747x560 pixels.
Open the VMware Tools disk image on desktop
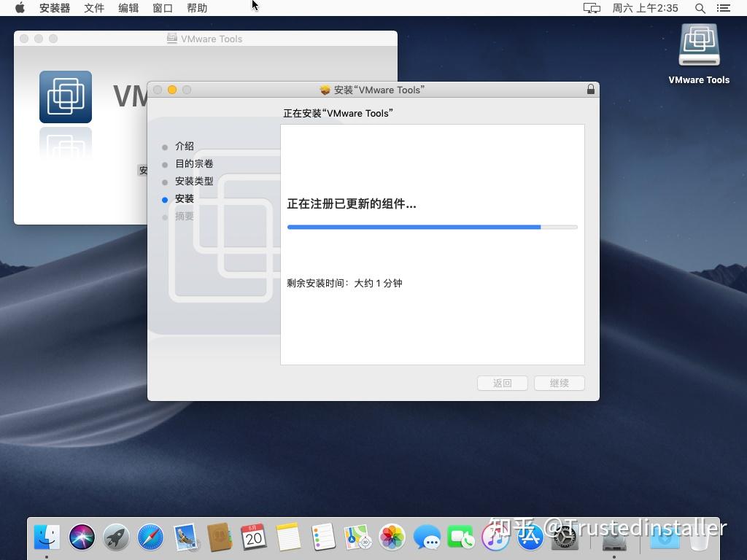698,45
